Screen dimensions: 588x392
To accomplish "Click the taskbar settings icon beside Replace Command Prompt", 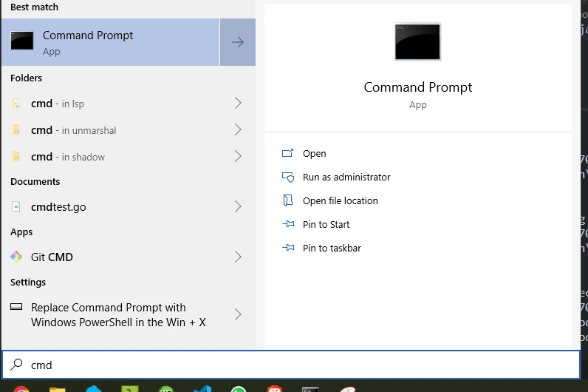I will pos(16,307).
